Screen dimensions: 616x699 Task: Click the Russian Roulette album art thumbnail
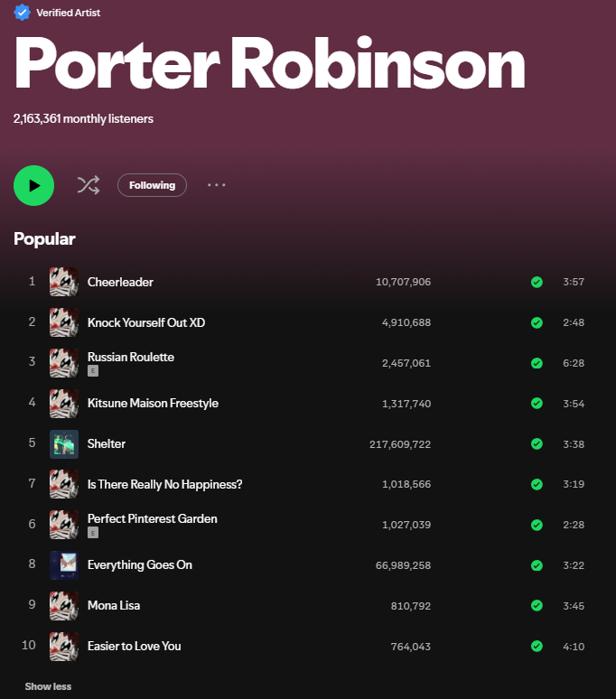[x=64, y=363]
